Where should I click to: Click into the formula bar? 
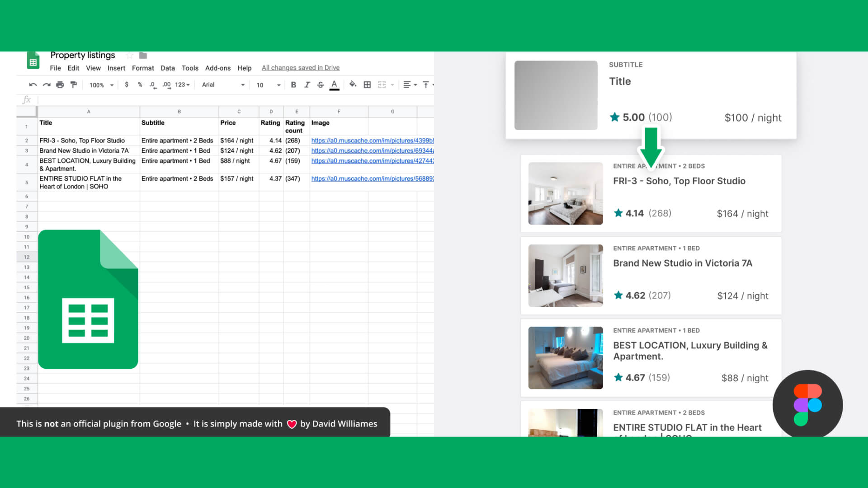235,100
